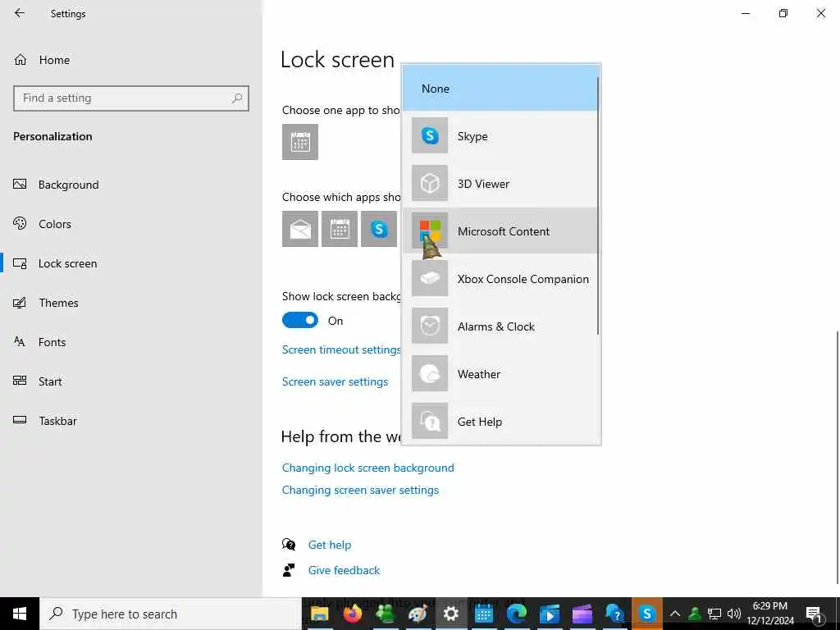Click the Weather icon in list
This screenshot has width=840, height=630.
coord(430,373)
